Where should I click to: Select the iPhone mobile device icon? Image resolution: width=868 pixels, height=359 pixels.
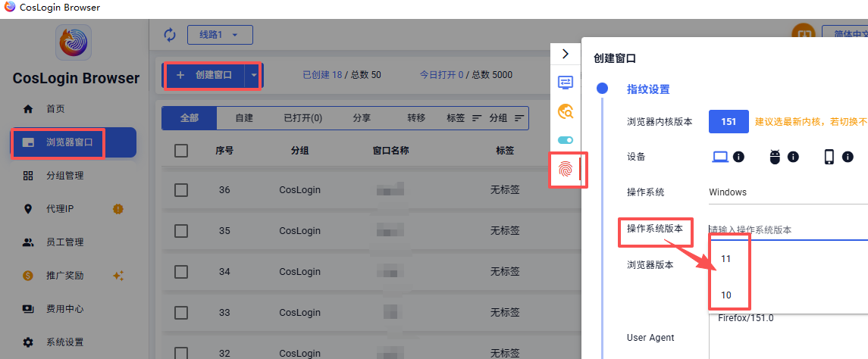coord(829,157)
